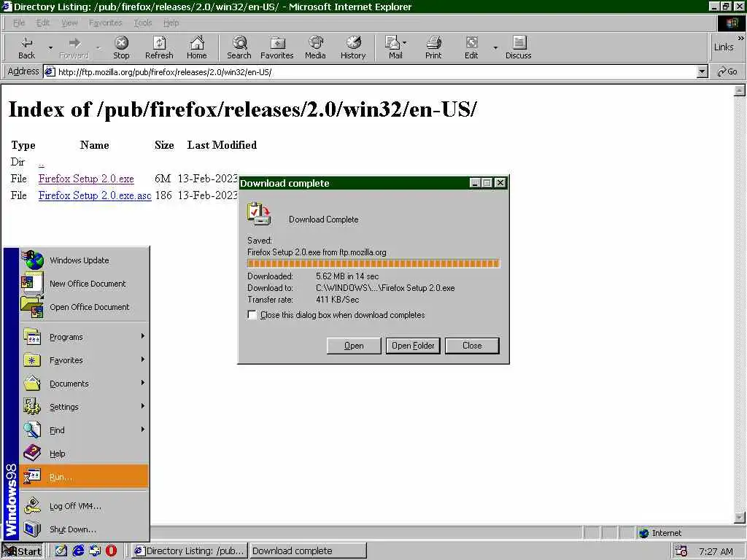
Task: Switch to Download complete taskbar button
Action: tap(309, 551)
